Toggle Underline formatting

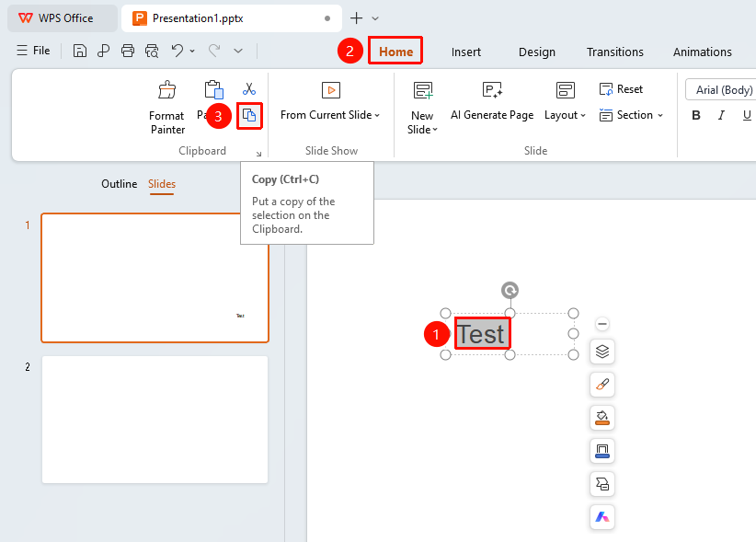747,115
